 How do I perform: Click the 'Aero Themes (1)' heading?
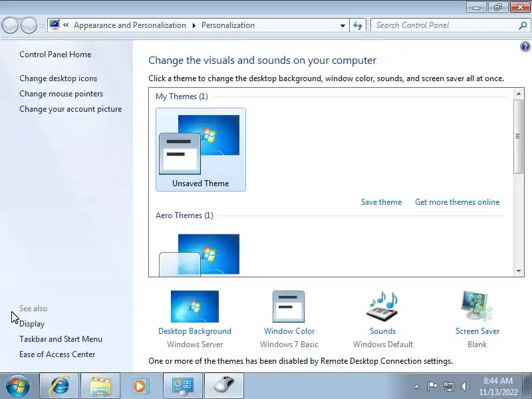click(184, 215)
